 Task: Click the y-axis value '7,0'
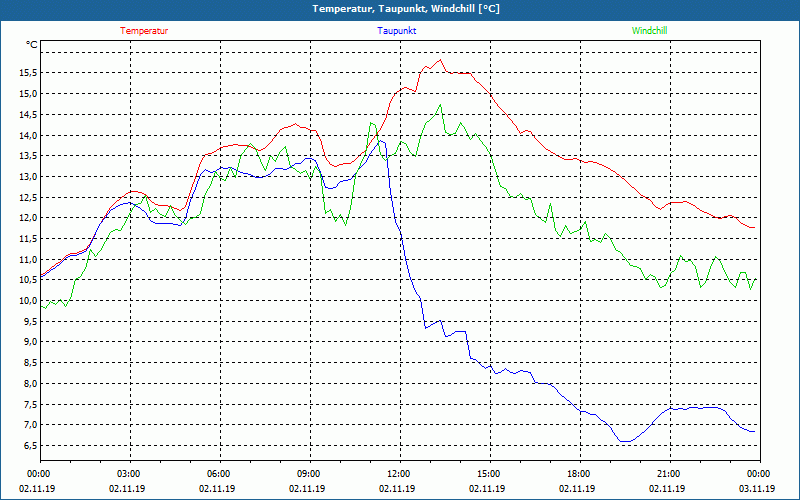[x=30, y=425]
